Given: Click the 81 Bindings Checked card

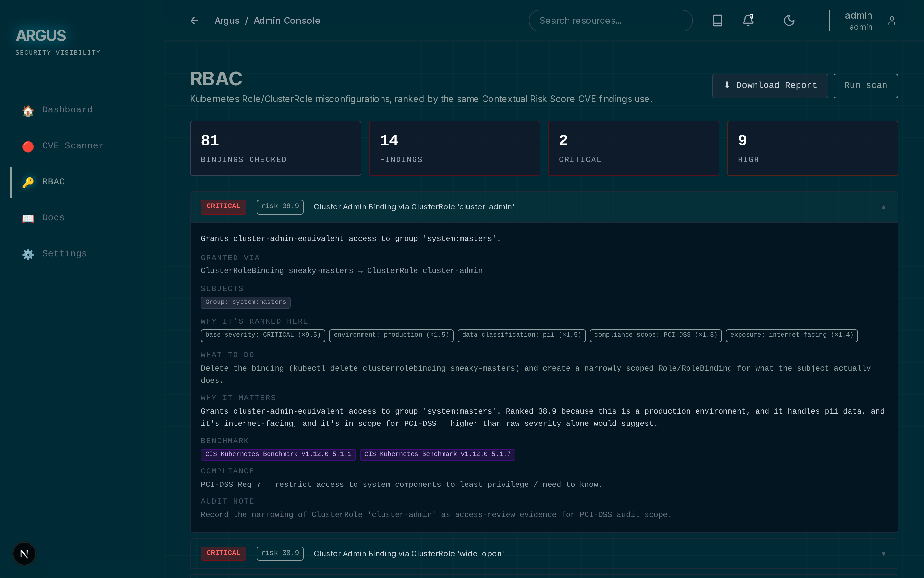Looking at the screenshot, I should (275, 148).
